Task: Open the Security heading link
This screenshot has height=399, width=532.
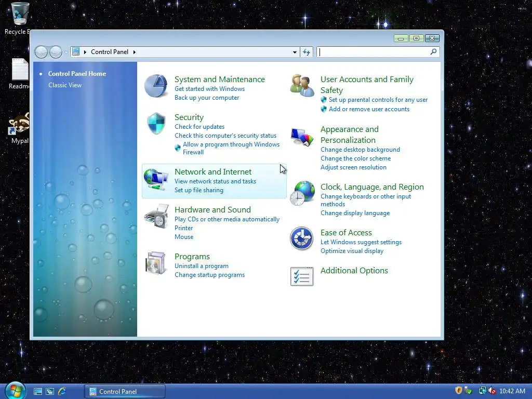Action: (x=189, y=117)
